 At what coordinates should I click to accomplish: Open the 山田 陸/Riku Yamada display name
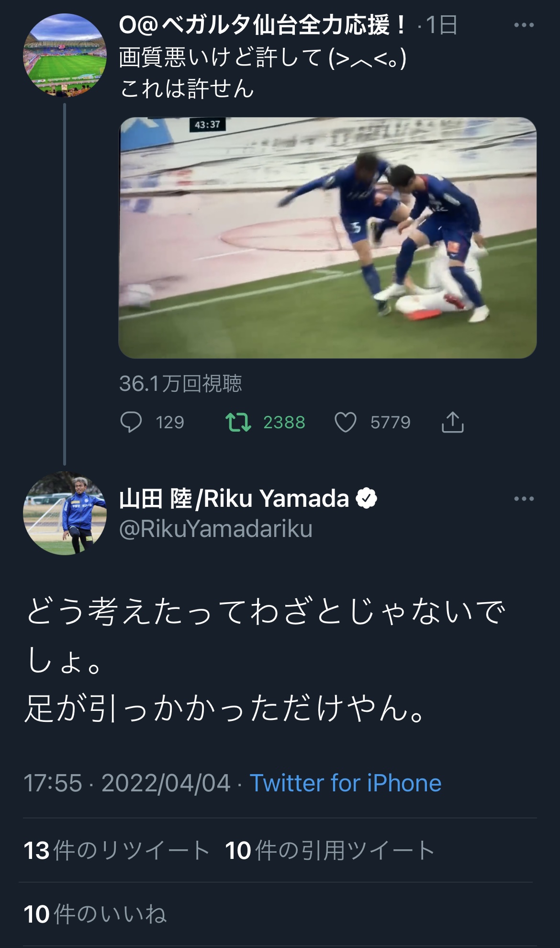234,499
